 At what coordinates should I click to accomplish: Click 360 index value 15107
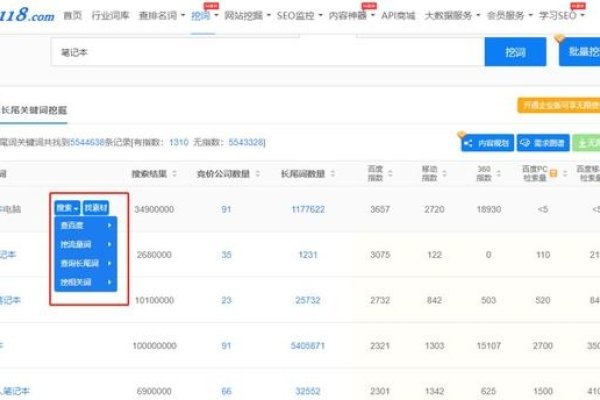[x=489, y=346]
